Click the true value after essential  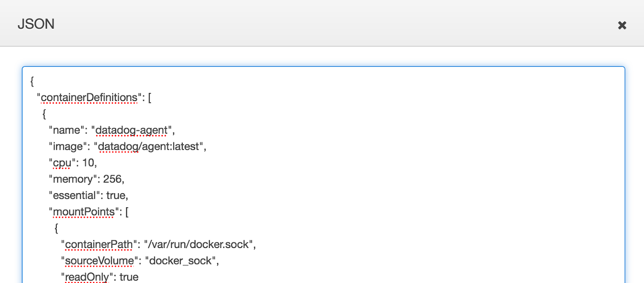pos(116,196)
